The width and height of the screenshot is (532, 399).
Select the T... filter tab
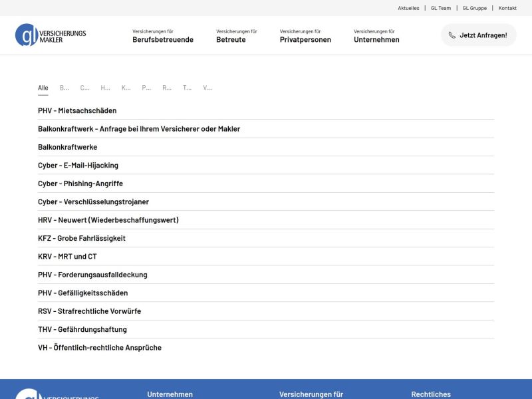point(187,88)
